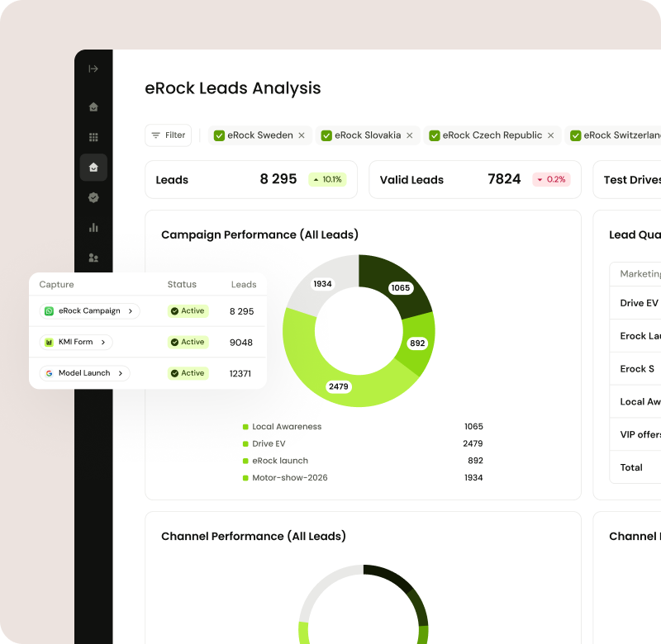
Task: Click the Status column header
Action: pos(182,285)
